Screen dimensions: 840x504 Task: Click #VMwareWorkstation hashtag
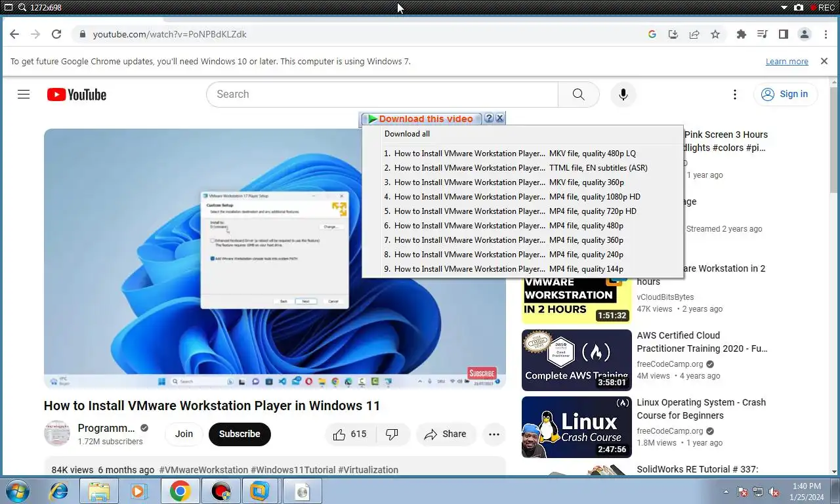click(203, 470)
